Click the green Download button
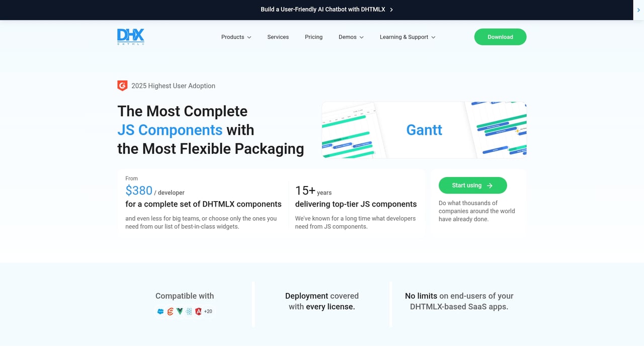 500,37
